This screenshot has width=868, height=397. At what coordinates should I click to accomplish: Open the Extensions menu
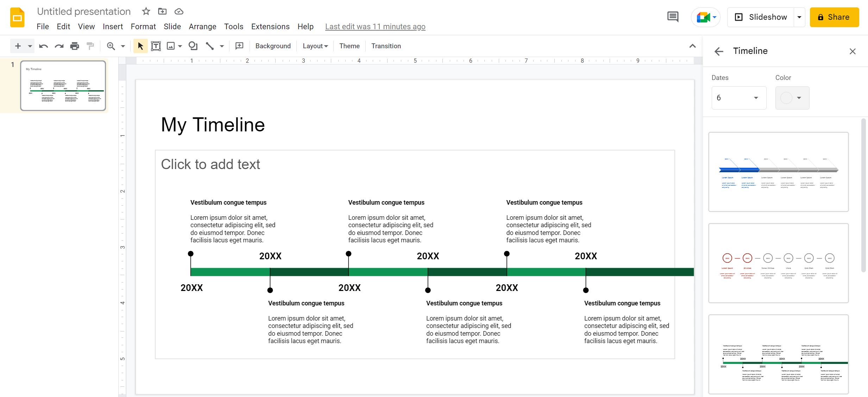(x=270, y=26)
